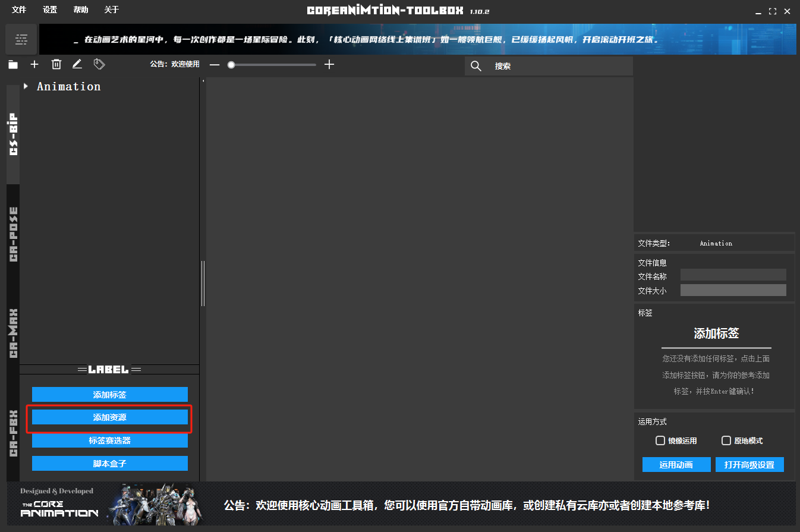Click into the 搜索 search field
800x532 pixels.
click(559, 66)
